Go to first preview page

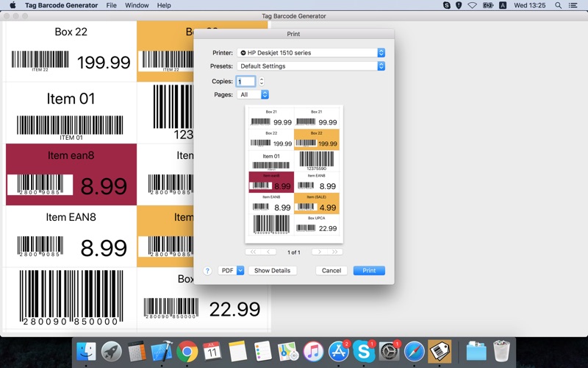(x=253, y=252)
